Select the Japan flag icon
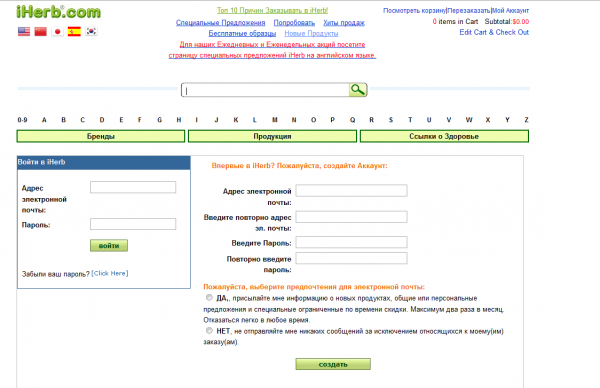Viewport: 600px width, 388px height. click(x=57, y=31)
